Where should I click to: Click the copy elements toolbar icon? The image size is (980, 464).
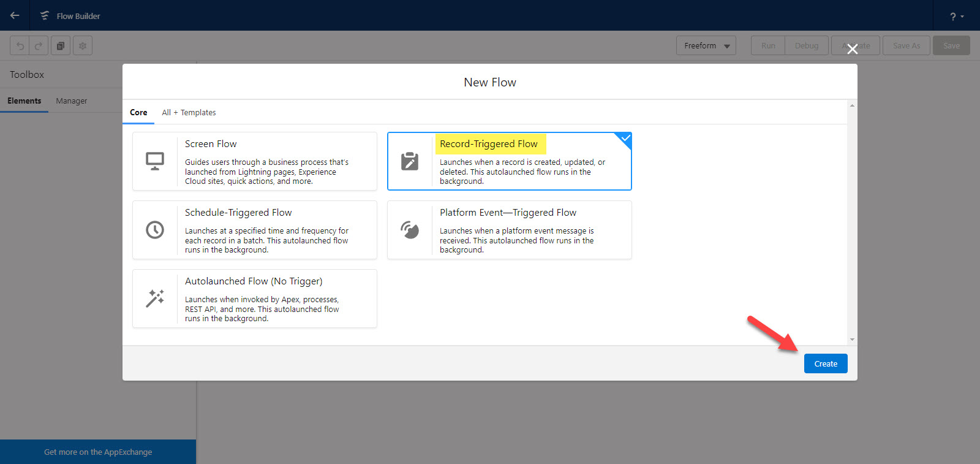click(61, 46)
